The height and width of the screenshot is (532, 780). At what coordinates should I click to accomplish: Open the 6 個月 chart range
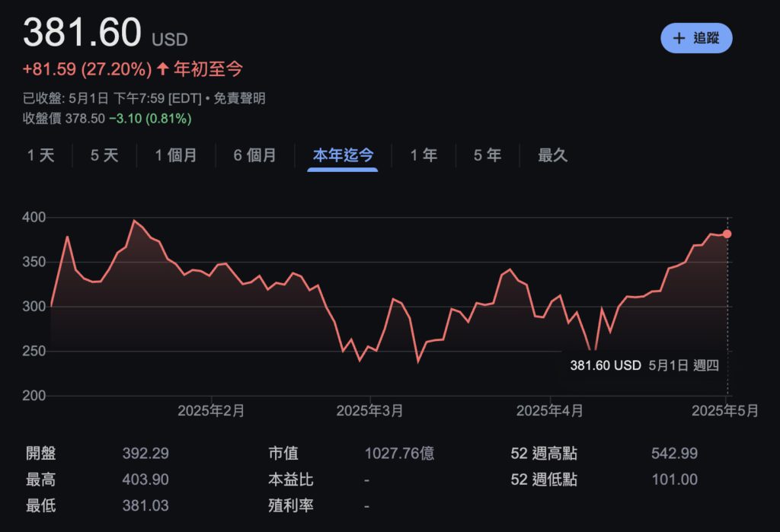254,155
